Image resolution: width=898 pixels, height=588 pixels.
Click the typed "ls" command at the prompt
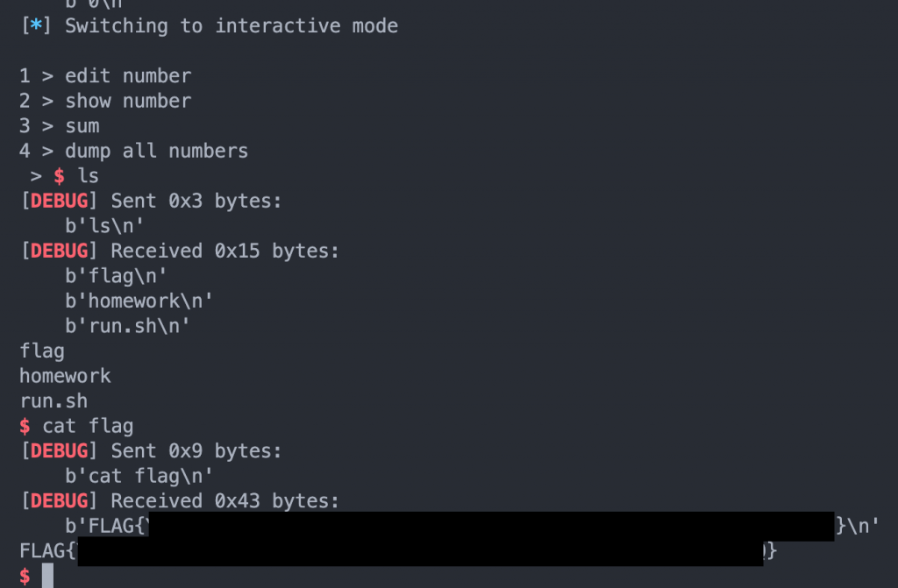pos(88,176)
